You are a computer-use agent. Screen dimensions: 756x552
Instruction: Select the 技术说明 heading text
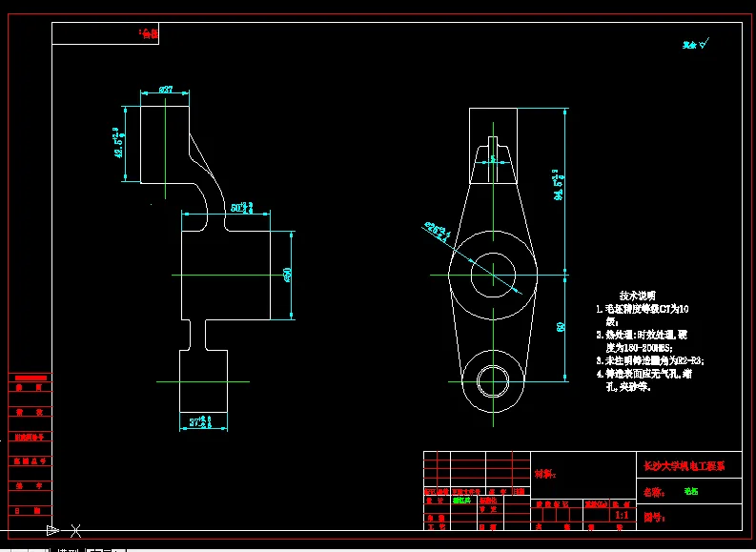(638, 296)
